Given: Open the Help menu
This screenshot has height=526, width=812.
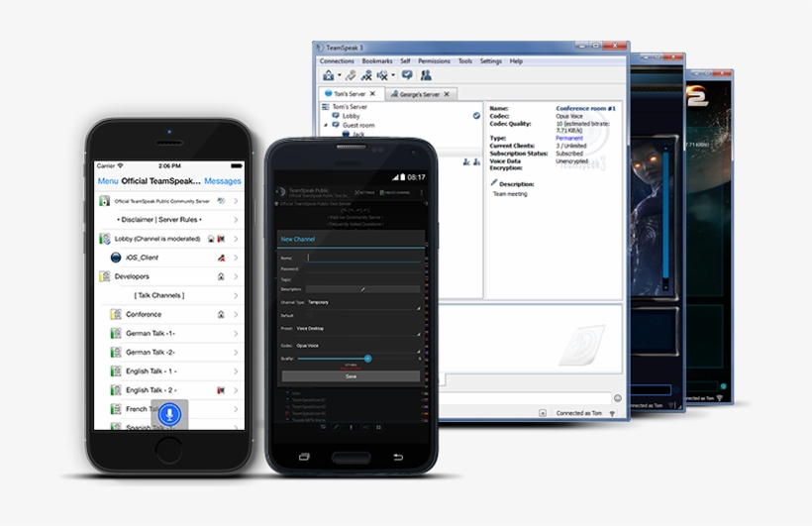Looking at the screenshot, I should (x=516, y=61).
